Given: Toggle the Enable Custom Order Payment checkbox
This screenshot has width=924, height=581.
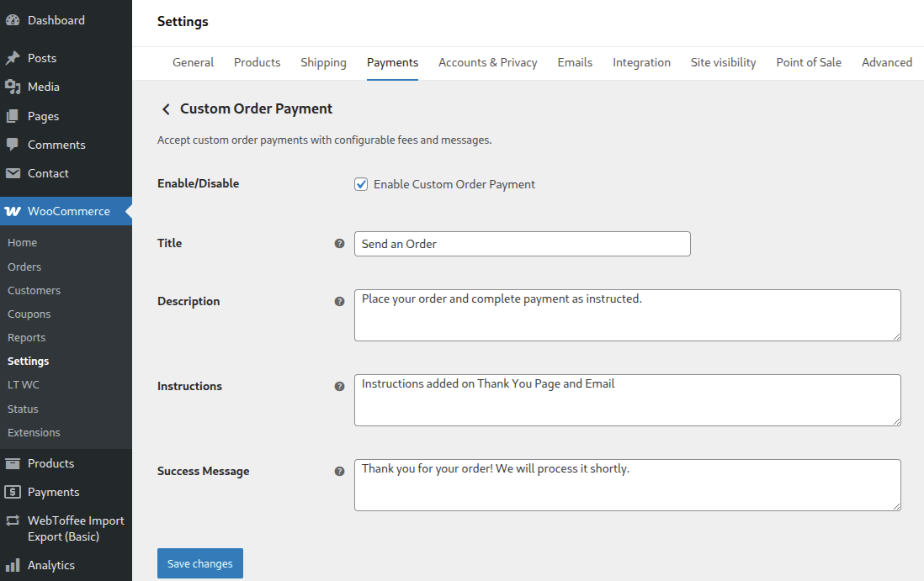Looking at the screenshot, I should (x=361, y=185).
